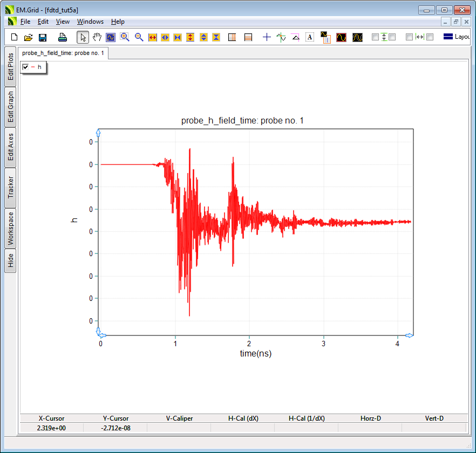Expand the Edit Plots side panel

(x=10, y=66)
